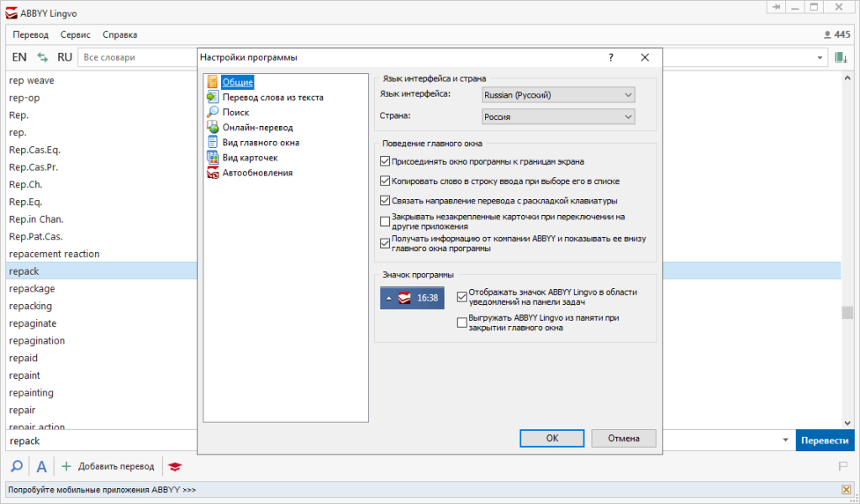Click the dictionary download icon
Screen dimensions: 860x504
[841, 57]
